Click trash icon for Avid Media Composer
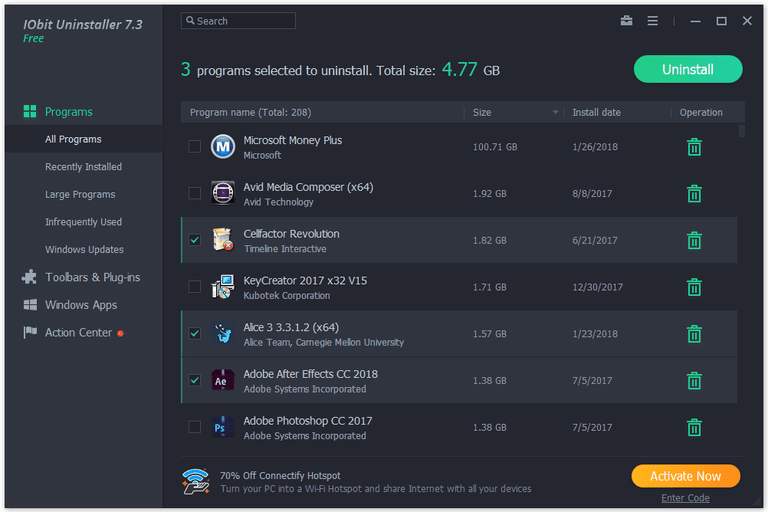Screen dimensions: 768x512 coord(694,194)
